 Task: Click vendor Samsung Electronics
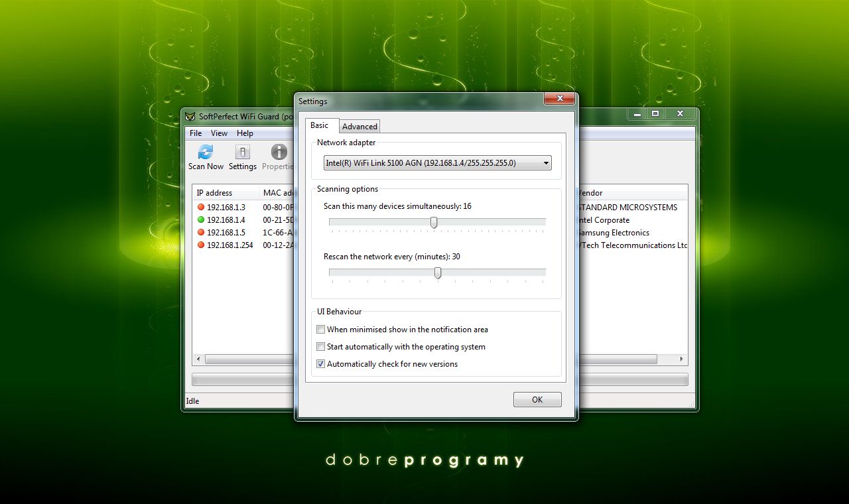614,233
